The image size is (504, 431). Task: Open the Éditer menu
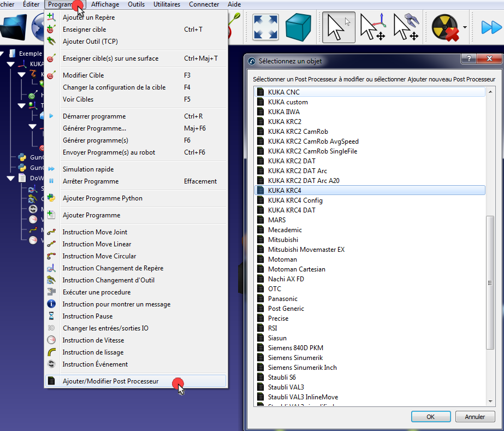(31, 4)
